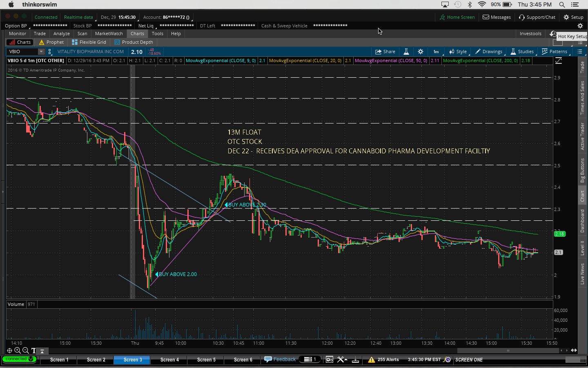
Task: Click the symbol link chain icon
Action: (x=50, y=52)
